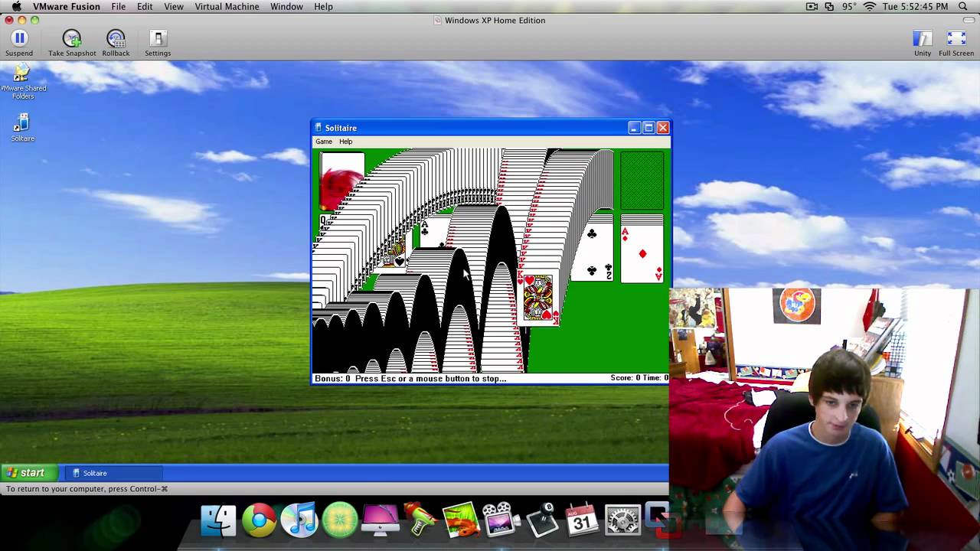Click the ray gun Dock icon
Screen dimensions: 980x551
[x=420, y=520]
